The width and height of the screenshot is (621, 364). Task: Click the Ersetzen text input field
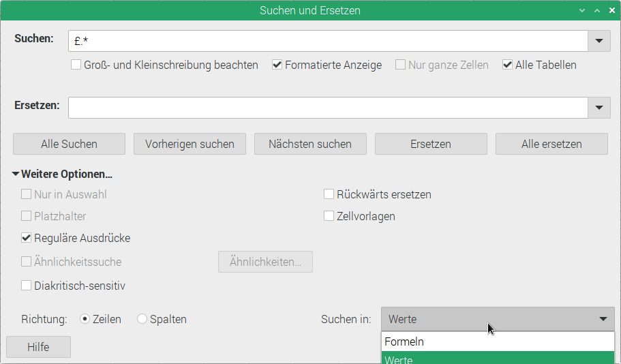point(328,107)
